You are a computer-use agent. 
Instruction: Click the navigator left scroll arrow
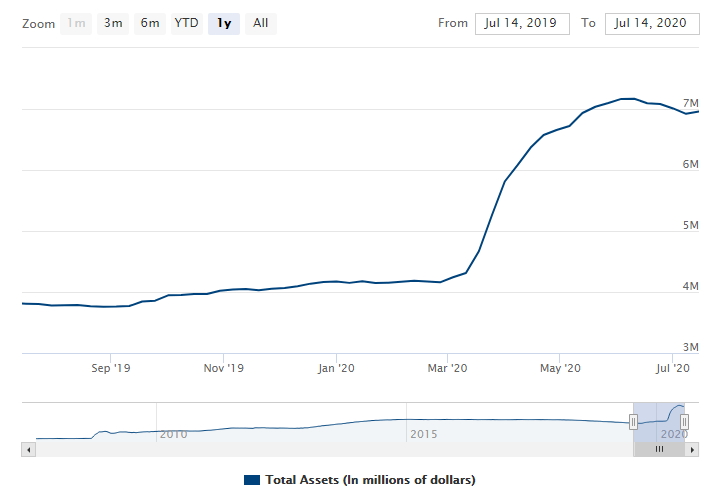(x=28, y=449)
